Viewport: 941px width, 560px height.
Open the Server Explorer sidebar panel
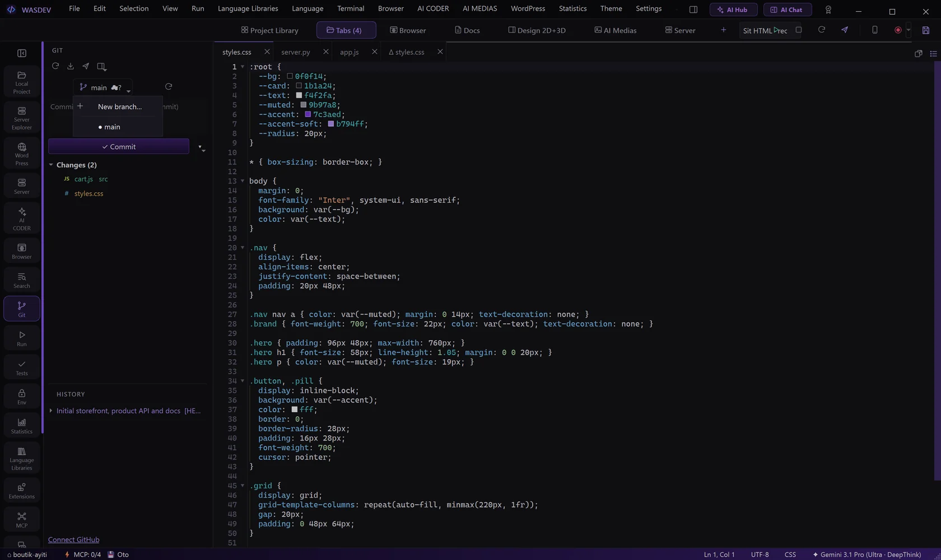[22, 118]
